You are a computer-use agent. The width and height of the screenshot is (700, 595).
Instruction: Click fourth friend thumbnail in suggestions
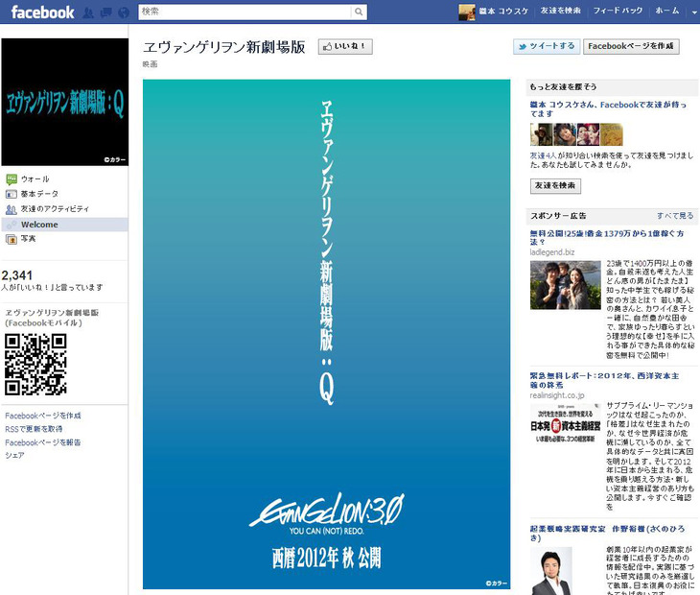point(611,134)
